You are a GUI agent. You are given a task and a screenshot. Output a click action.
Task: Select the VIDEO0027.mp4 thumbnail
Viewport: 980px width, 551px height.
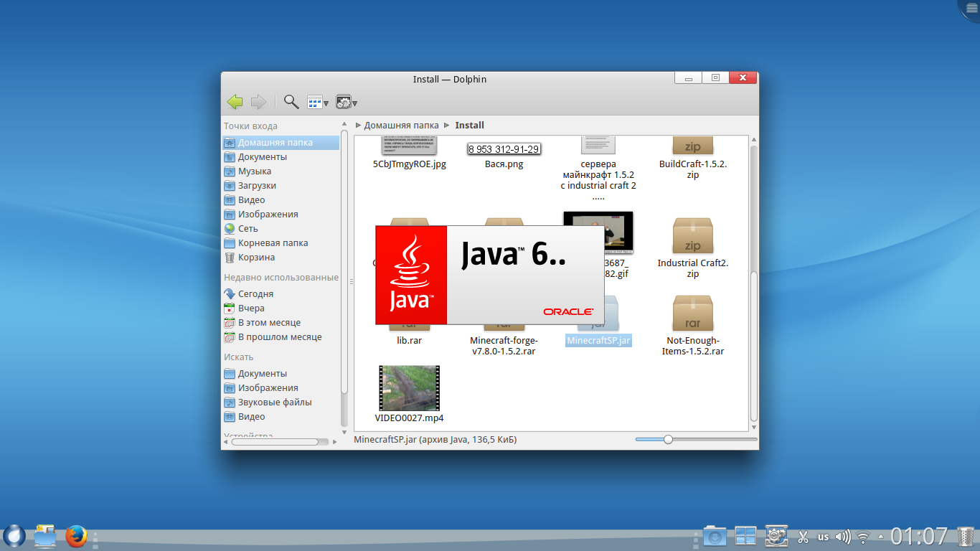pos(409,388)
